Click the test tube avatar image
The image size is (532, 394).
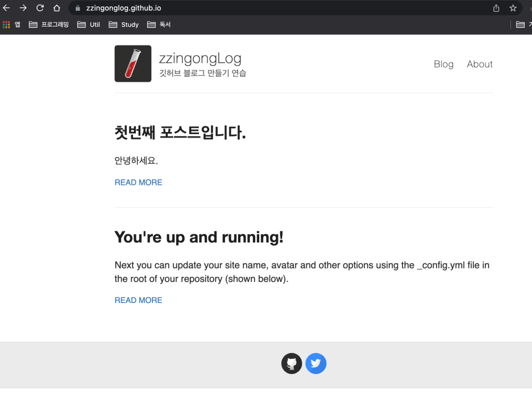(133, 64)
